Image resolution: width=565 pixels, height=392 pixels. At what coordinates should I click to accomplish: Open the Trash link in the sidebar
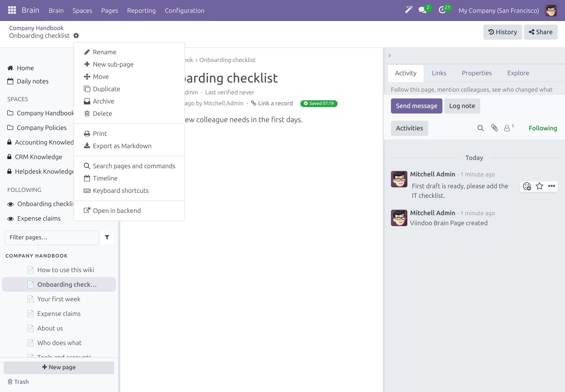pyautogui.click(x=18, y=382)
